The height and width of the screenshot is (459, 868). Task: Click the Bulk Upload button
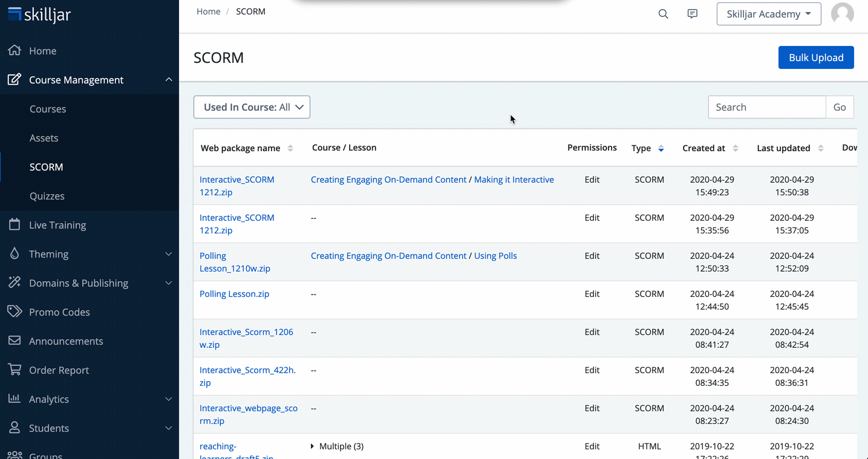pos(816,57)
